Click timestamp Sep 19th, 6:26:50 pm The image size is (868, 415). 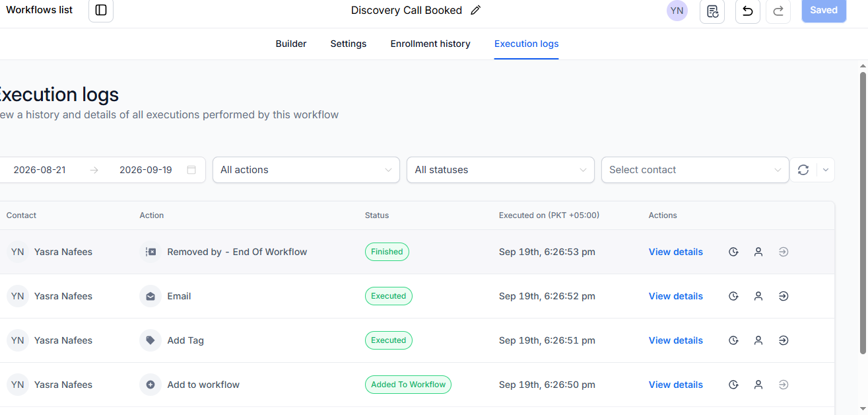[547, 385]
